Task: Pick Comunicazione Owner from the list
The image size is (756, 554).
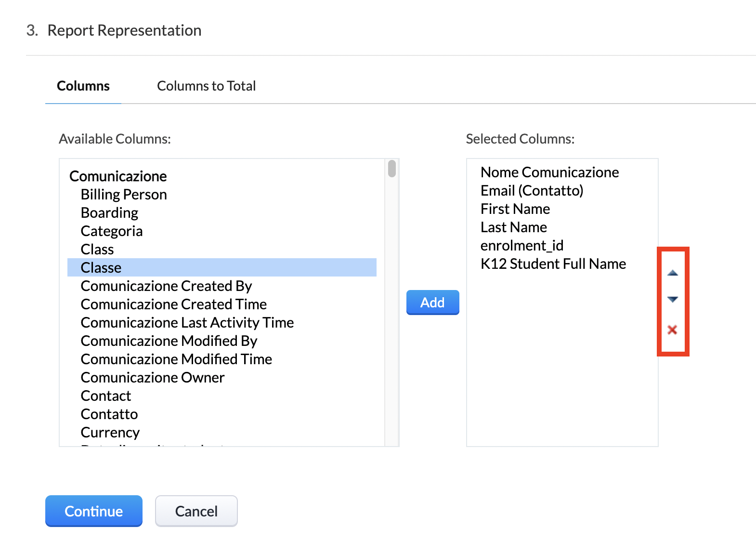Action: (152, 378)
